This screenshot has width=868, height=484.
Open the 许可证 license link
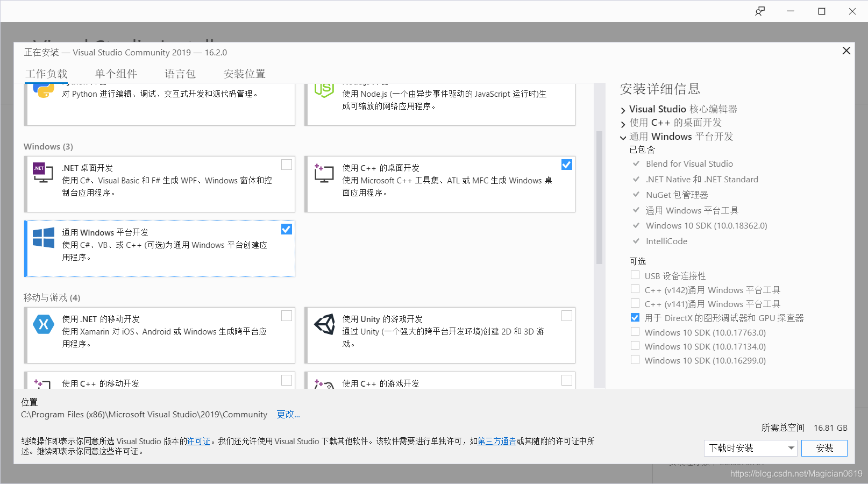(x=198, y=441)
